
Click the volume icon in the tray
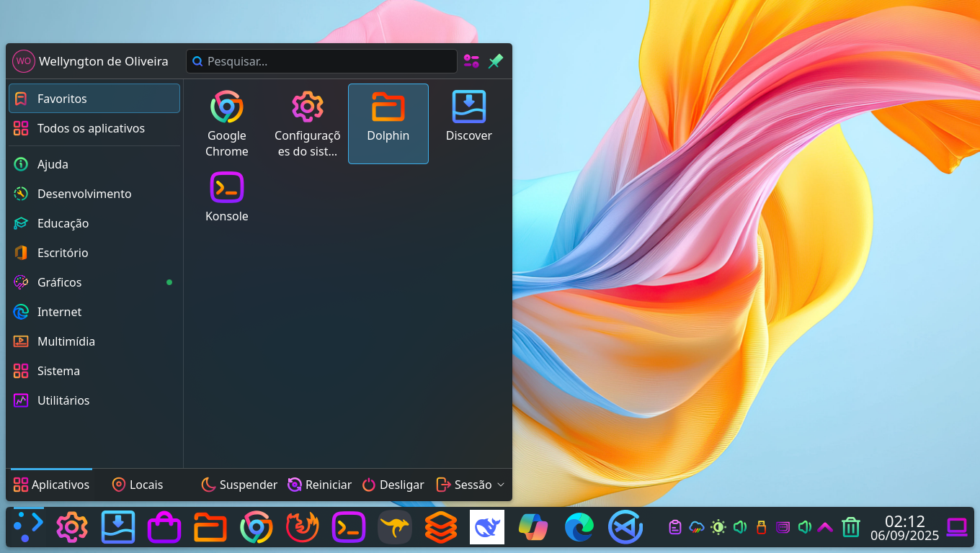click(x=739, y=526)
